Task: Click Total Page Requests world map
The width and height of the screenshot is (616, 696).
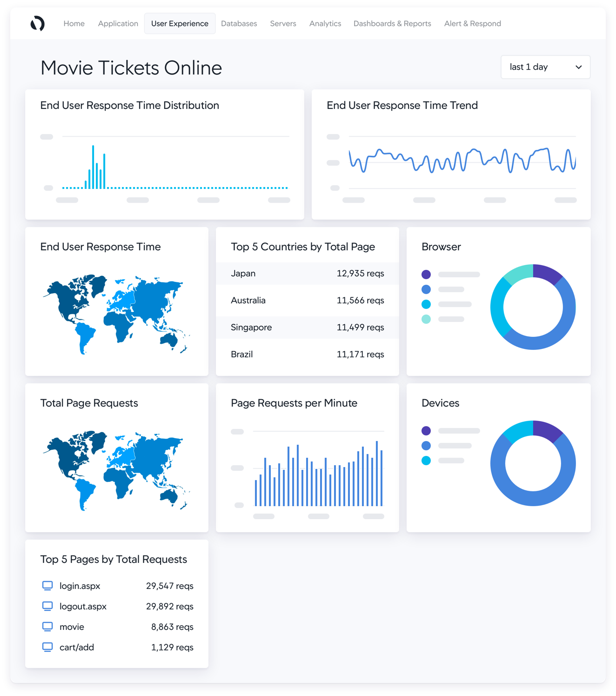Action: [116, 470]
